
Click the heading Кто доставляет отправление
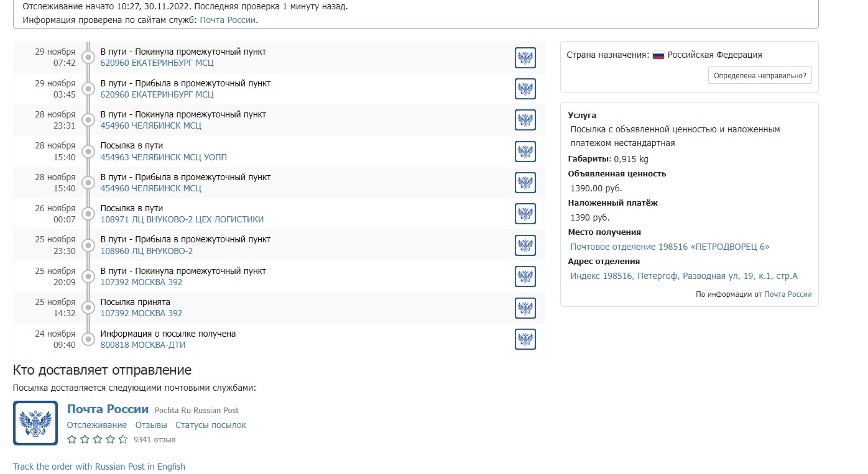point(102,370)
